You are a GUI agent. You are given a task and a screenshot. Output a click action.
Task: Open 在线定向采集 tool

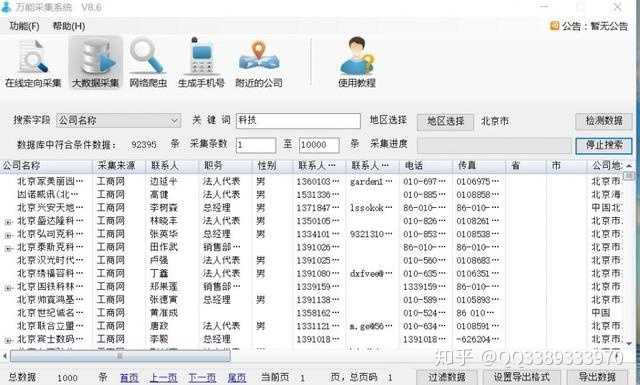(33, 62)
